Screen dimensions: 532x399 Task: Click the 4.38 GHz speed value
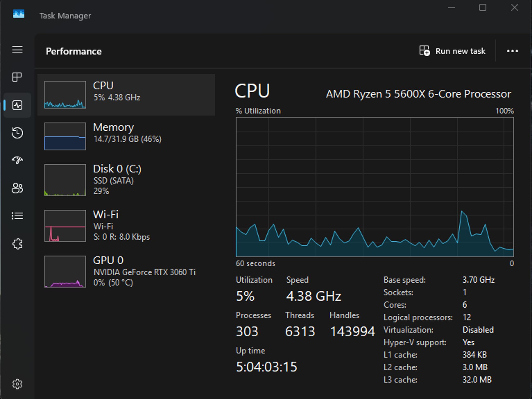pyautogui.click(x=314, y=296)
